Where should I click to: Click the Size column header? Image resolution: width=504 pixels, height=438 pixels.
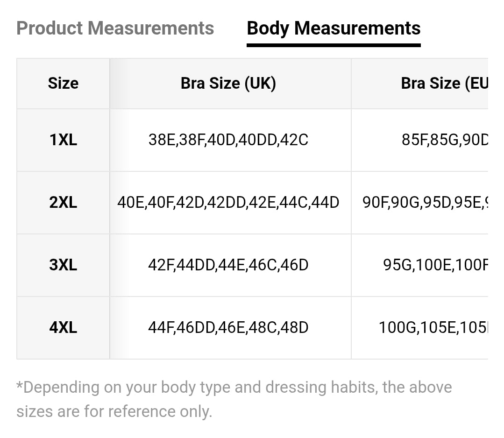[63, 84]
